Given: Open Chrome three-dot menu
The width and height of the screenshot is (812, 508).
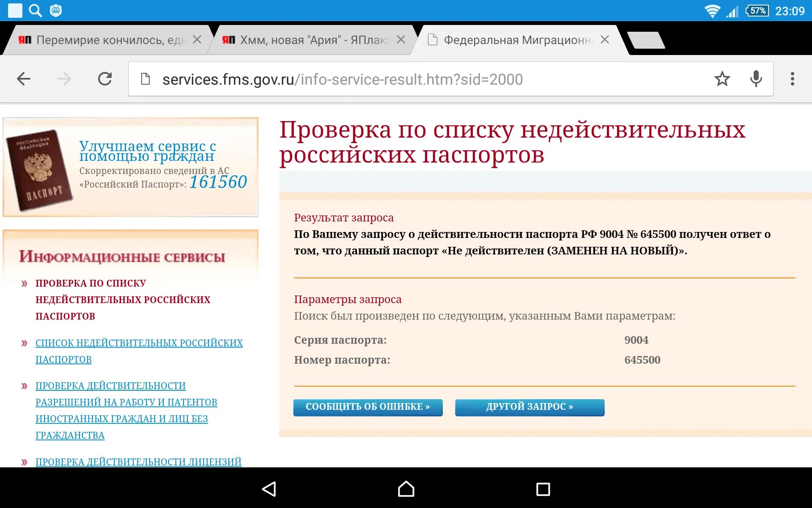Looking at the screenshot, I should coord(792,79).
